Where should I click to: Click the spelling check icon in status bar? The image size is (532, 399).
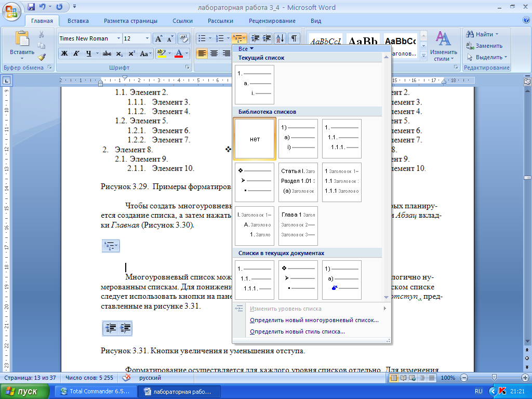pyautogui.click(x=127, y=378)
